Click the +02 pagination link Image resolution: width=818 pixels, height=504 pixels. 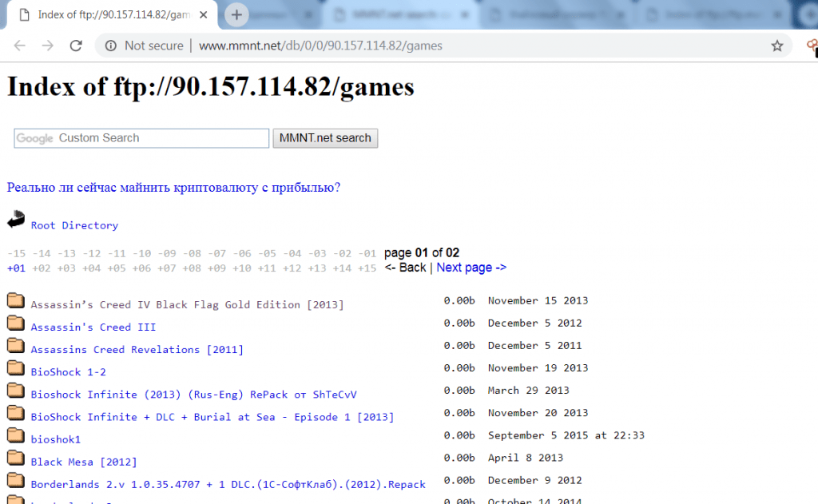coord(40,267)
